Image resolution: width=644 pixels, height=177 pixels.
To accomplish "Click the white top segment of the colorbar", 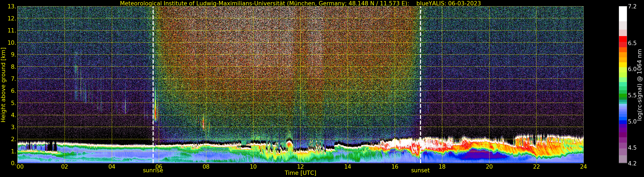I will 623,14.
